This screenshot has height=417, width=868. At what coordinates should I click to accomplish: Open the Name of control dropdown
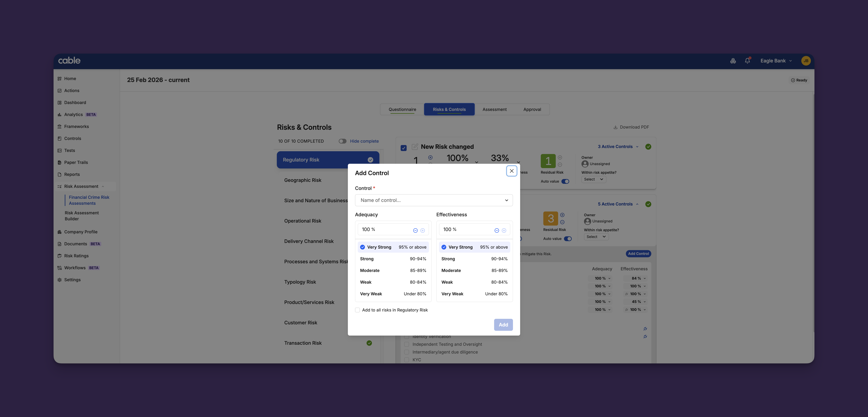(x=434, y=200)
